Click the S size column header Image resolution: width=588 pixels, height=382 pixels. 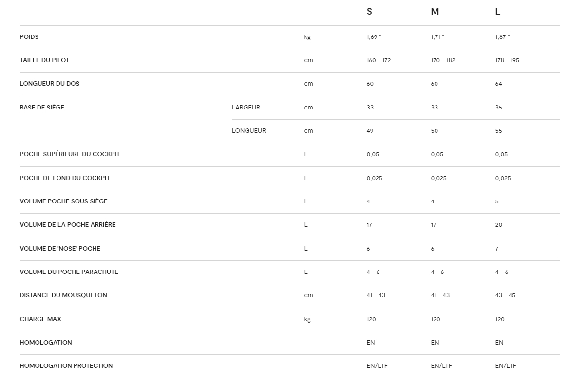[x=369, y=12]
